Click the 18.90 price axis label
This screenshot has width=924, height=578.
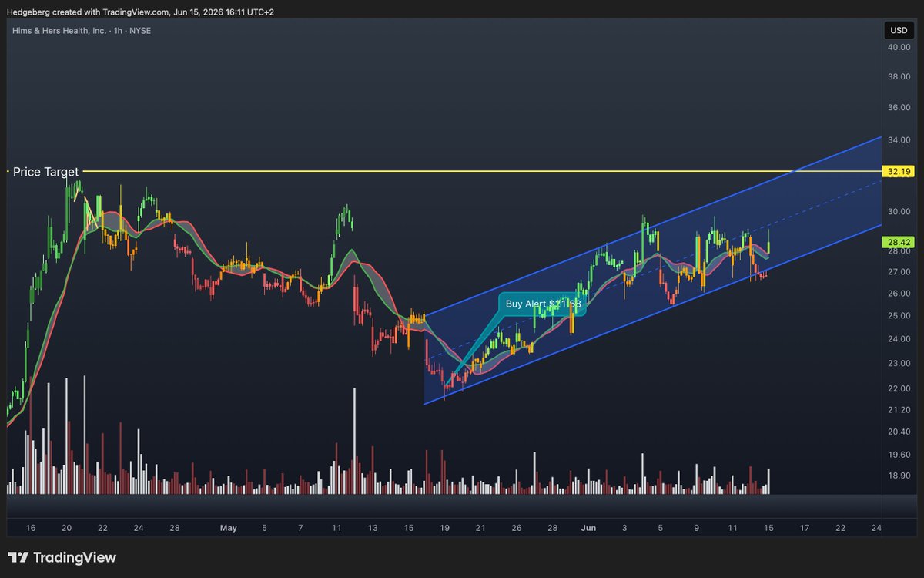tap(899, 477)
